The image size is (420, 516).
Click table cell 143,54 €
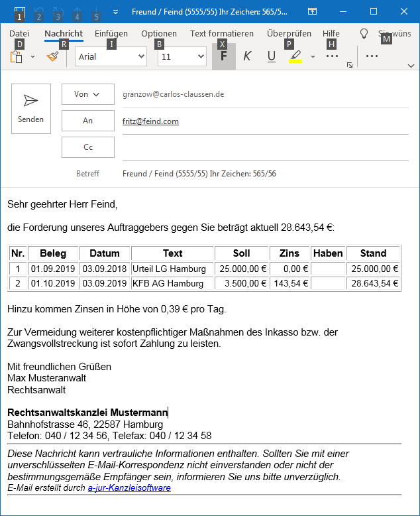click(291, 283)
